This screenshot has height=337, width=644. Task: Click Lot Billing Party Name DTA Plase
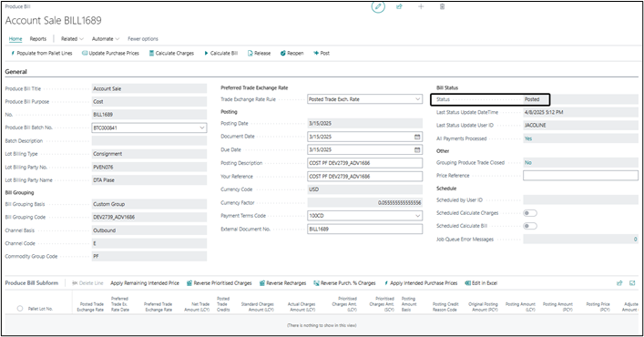click(x=104, y=180)
